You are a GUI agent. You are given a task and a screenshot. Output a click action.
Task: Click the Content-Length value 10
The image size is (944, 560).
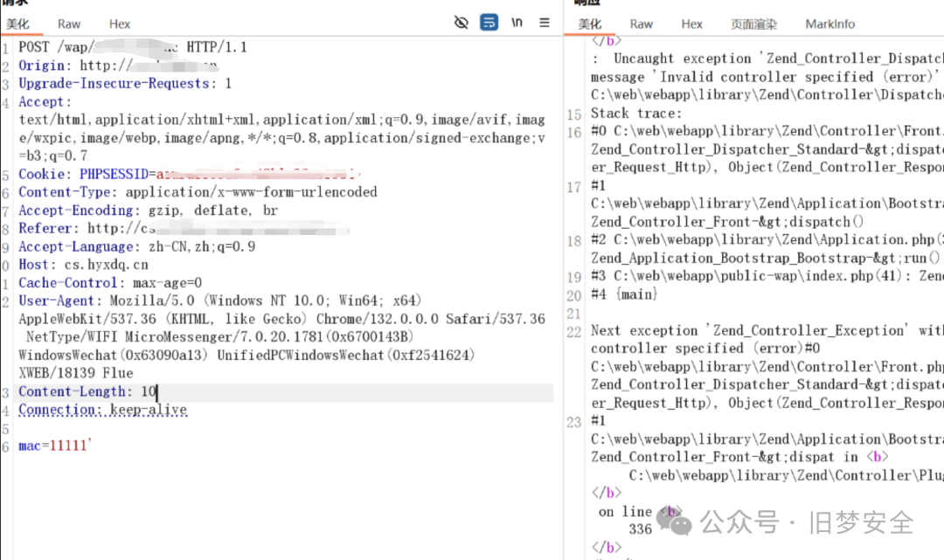click(149, 391)
